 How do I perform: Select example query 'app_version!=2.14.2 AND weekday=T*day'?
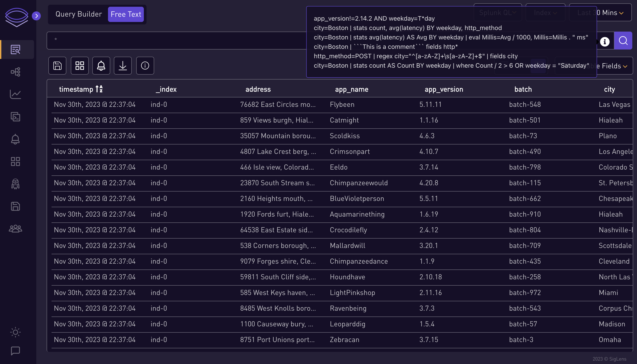coord(374,19)
